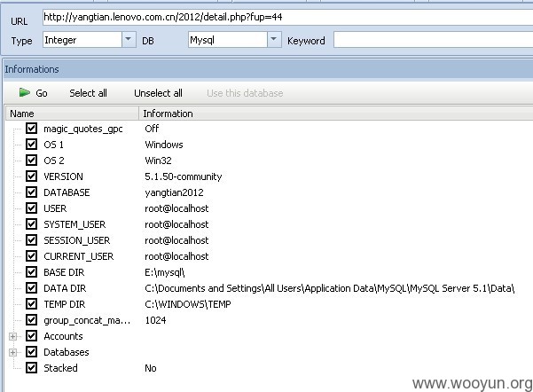Image resolution: width=533 pixels, height=392 pixels.
Task: Click the Information column header
Action: click(336, 114)
